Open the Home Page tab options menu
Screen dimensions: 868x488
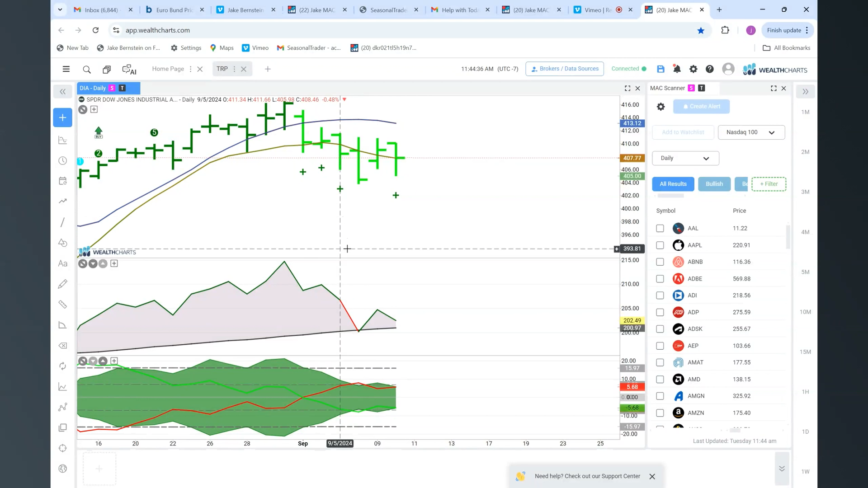tap(190, 69)
